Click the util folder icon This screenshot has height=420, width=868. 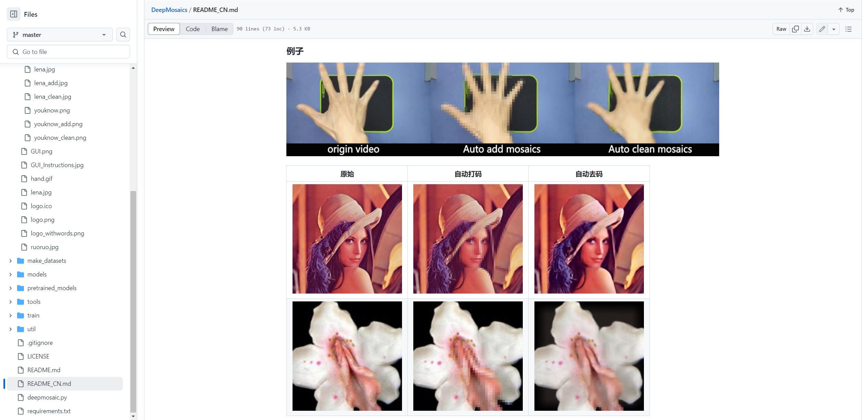(x=21, y=329)
